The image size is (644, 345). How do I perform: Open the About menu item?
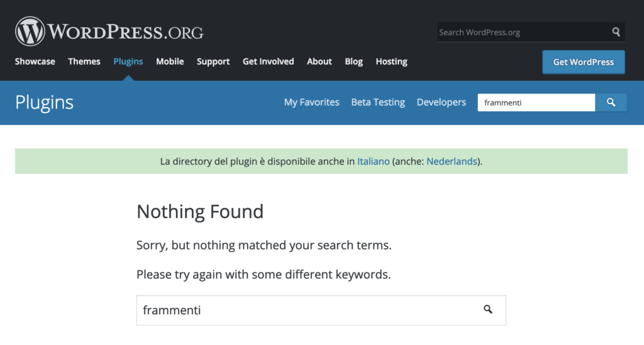(x=319, y=62)
